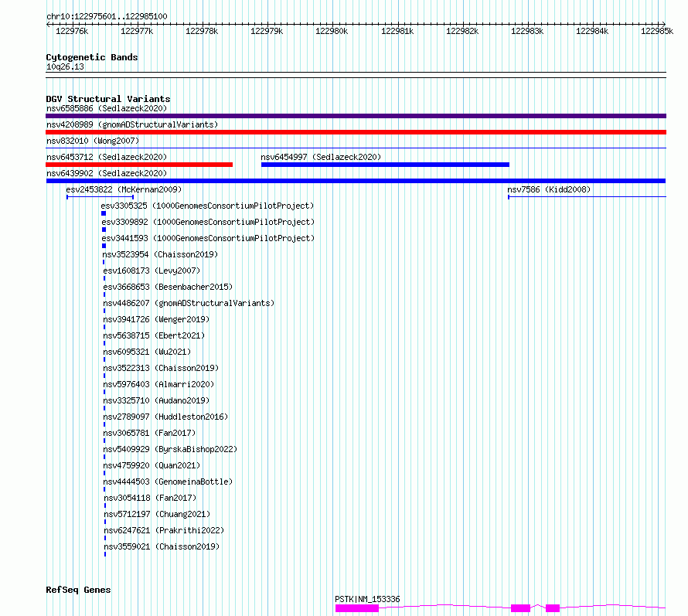
Task: Click the 10q26.13 band label
Action: coord(65,66)
